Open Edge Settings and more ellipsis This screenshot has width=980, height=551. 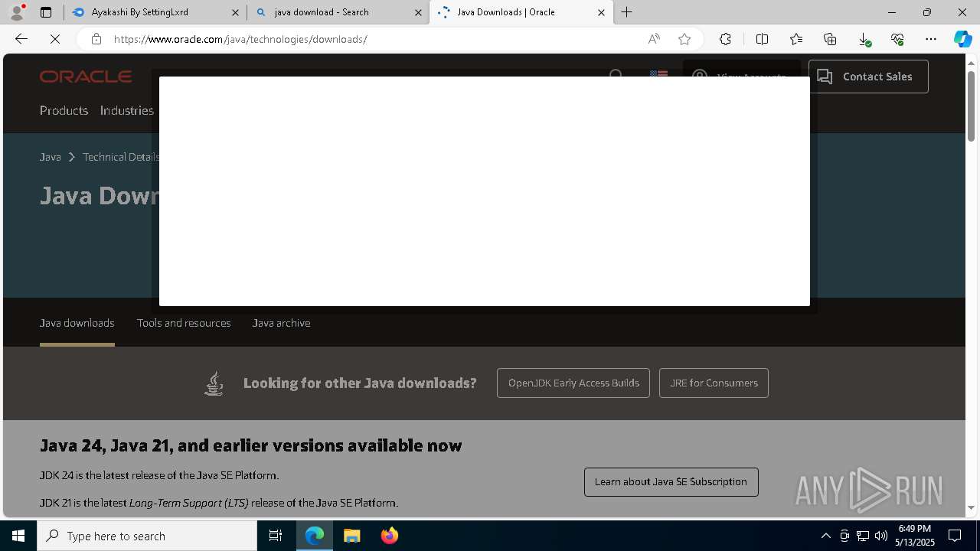click(931, 39)
